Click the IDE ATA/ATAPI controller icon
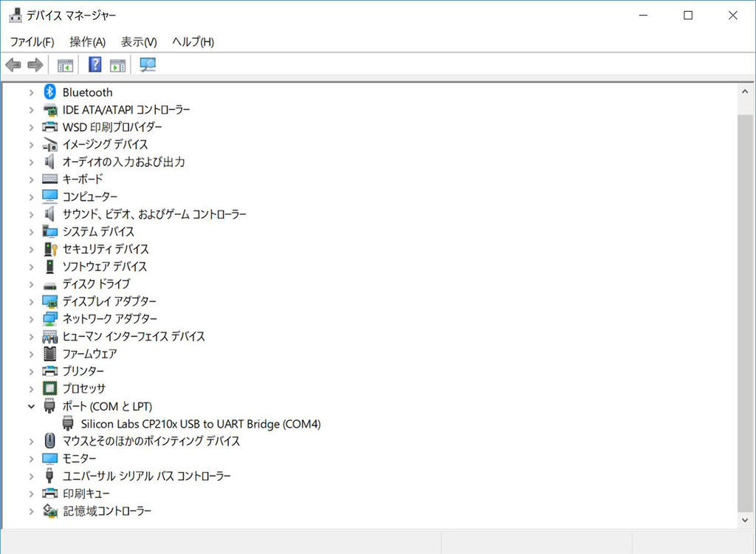 (x=49, y=110)
